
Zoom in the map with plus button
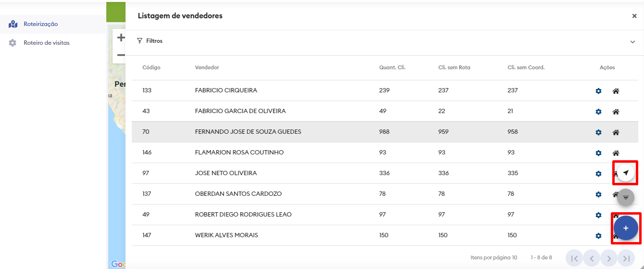tap(121, 38)
